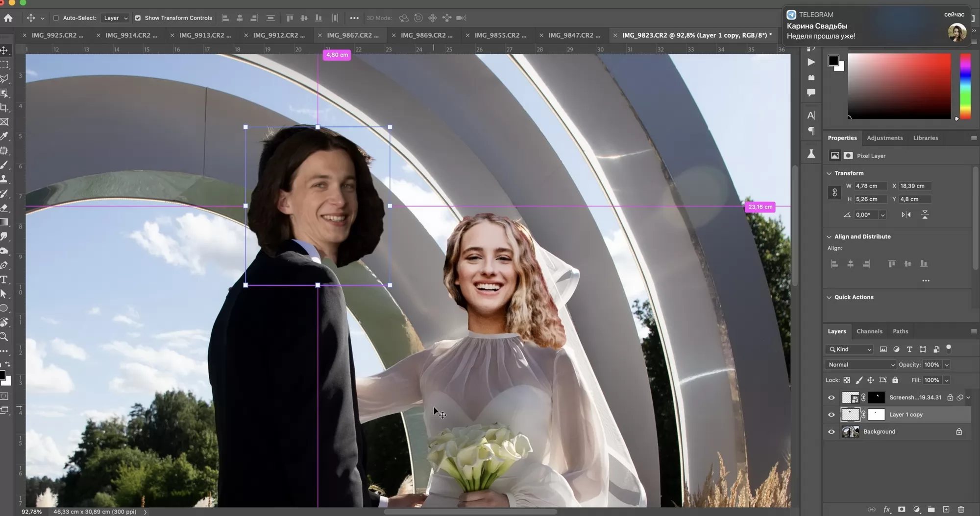
Task: Open Fill slider dropdown arrow
Action: (x=947, y=380)
